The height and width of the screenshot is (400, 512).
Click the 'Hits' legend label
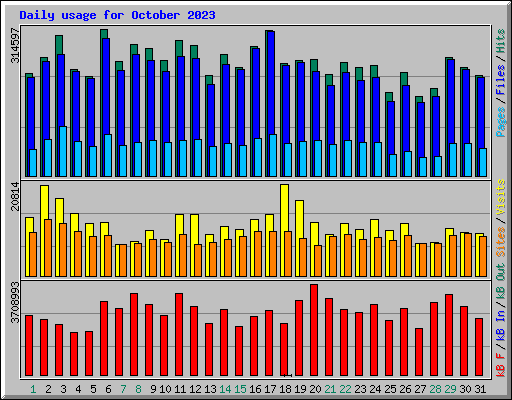(501, 41)
